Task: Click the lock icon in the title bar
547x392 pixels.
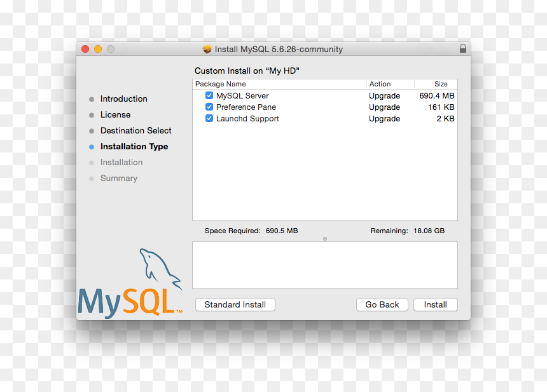Action: [463, 48]
